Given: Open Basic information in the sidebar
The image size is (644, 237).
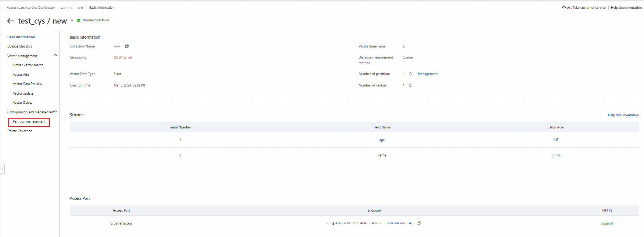Looking at the screenshot, I should pyautogui.click(x=21, y=37).
